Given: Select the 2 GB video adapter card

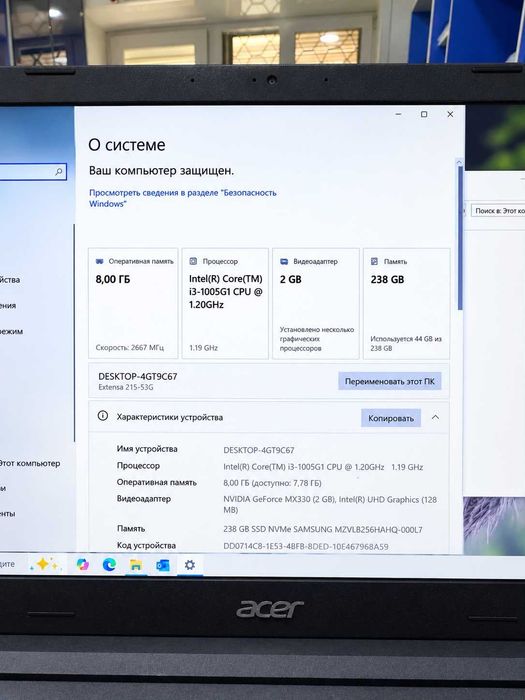Looking at the screenshot, I should point(316,304).
